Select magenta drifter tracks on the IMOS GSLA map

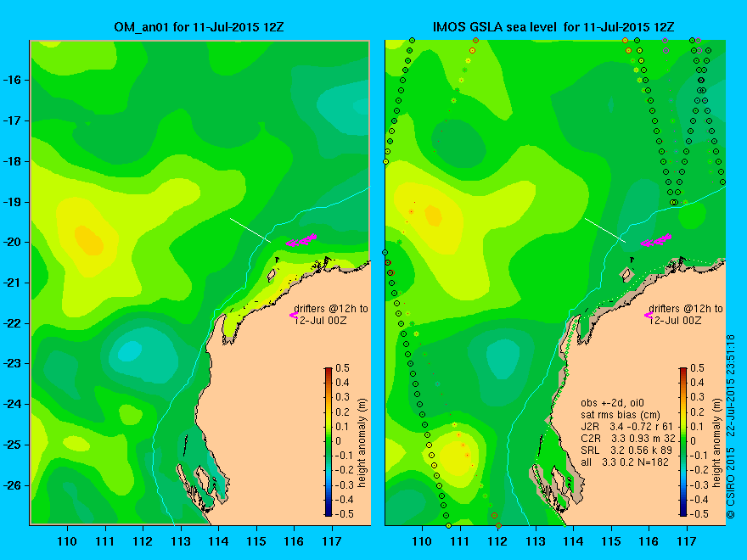pyautogui.click(x=656, y=240)
